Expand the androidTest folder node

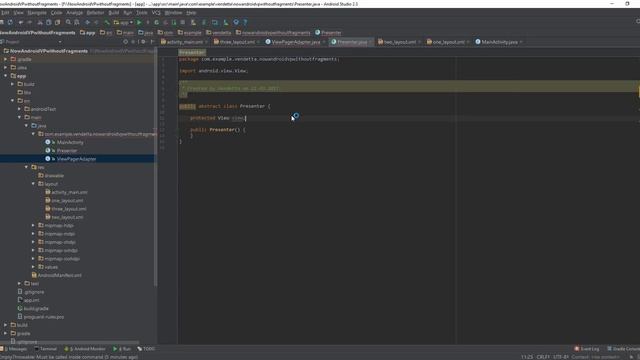click(19, 109)
